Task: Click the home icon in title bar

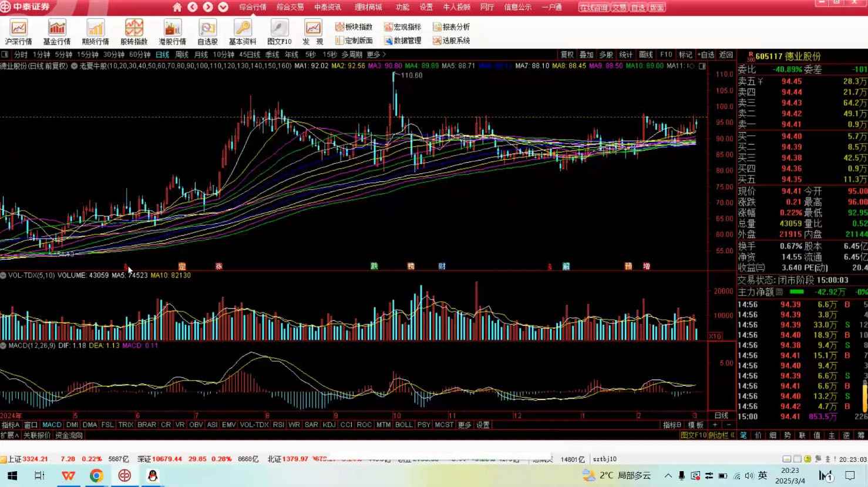Action: (177, 7)
